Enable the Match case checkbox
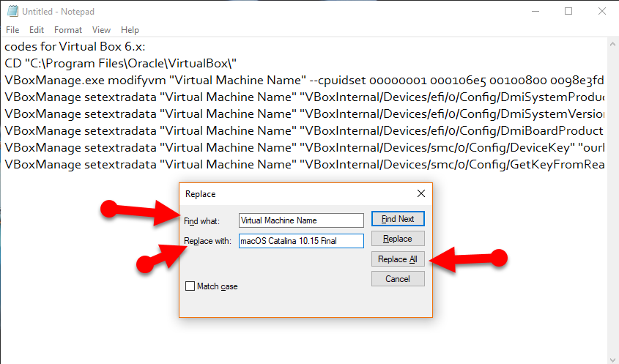Viewport: 619px width, 364px height. tap(190, 286)
